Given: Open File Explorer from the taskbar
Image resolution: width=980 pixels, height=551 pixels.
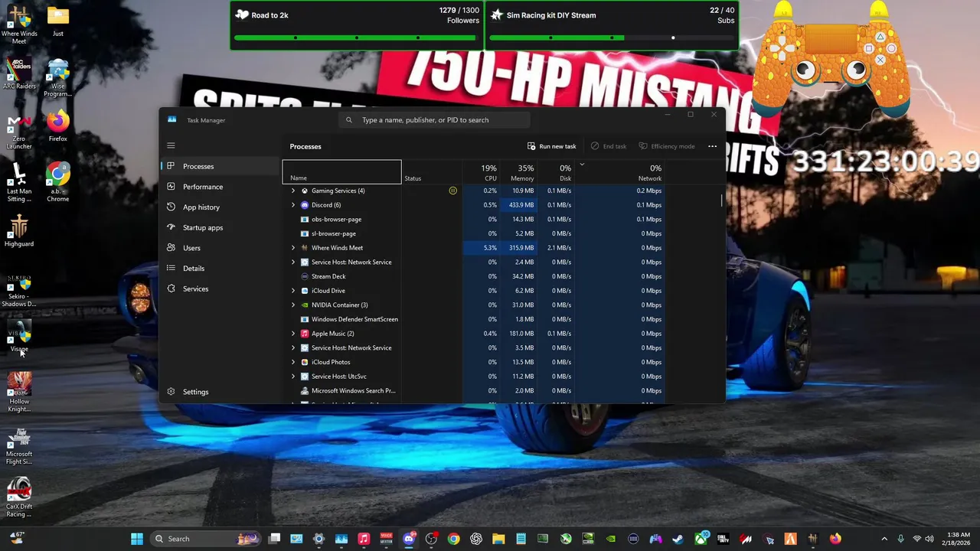Looking at the screenshot, I should (498, 539).
